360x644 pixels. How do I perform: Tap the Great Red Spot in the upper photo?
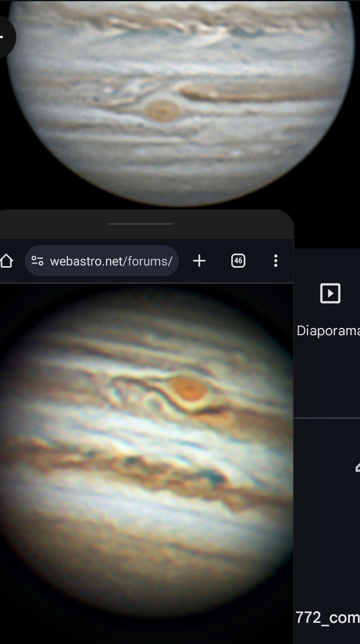pos(163,110)
